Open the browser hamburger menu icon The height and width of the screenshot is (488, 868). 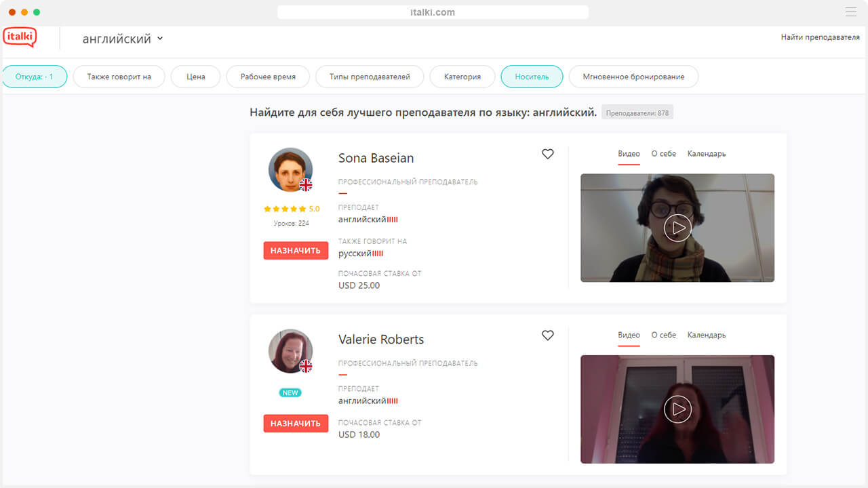point(850,12)
